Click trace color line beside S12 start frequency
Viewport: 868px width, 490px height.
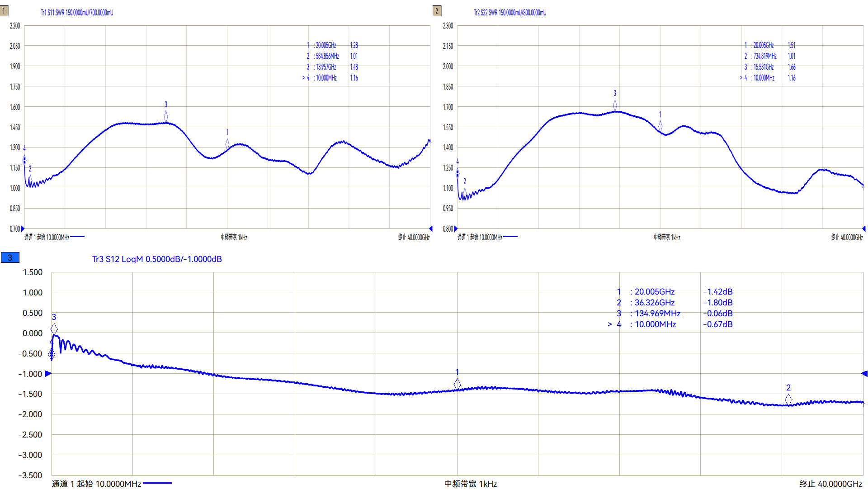pos(157,483)
